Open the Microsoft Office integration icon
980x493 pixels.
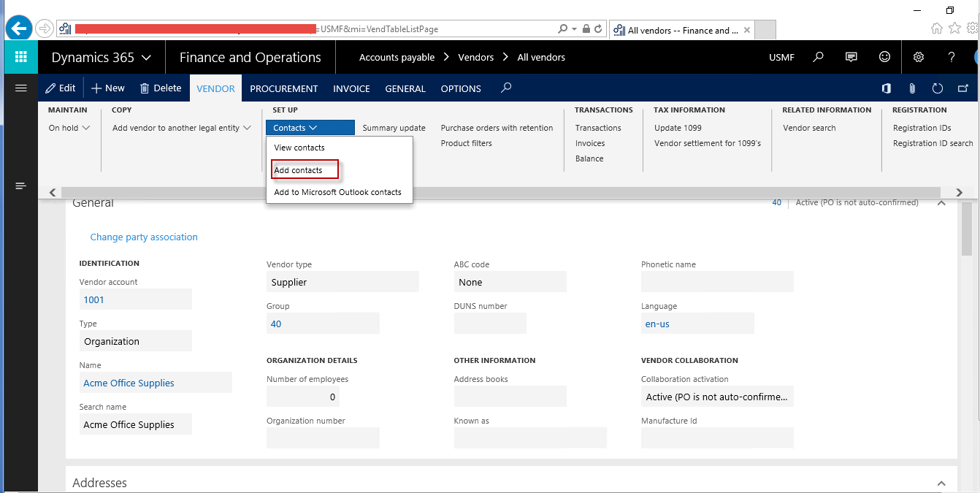(886, 88)
